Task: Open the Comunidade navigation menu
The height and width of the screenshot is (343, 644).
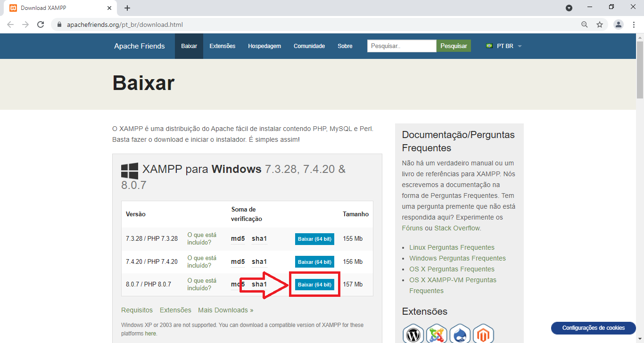Action: click(309, 46)
